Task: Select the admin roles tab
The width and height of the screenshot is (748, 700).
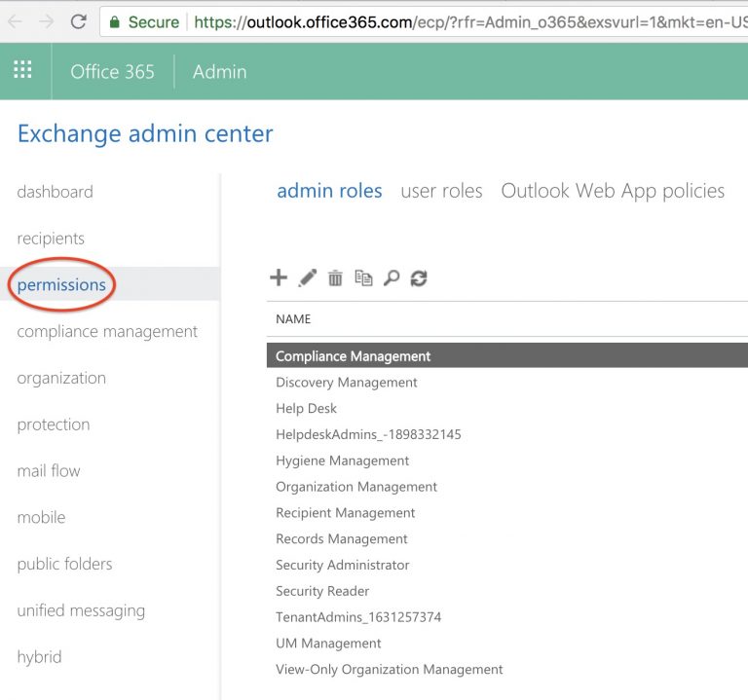Action: pos(329,191)
